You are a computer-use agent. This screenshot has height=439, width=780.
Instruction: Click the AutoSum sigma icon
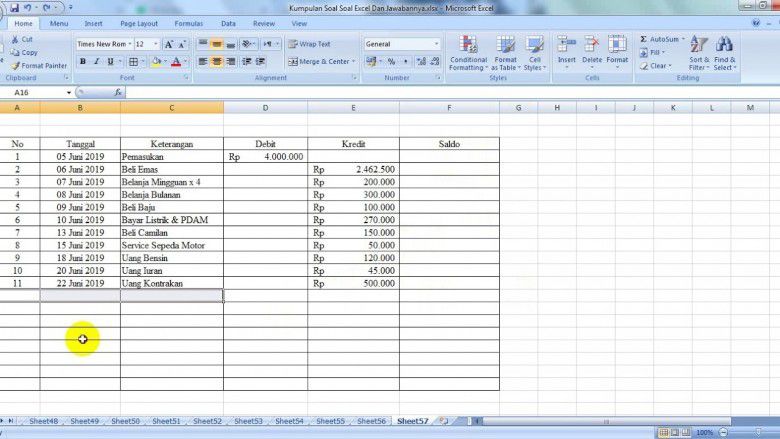644,40
